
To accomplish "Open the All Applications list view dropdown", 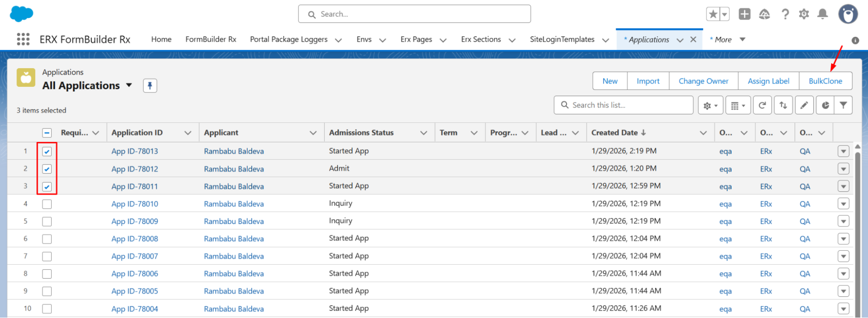I will point(129,85).
